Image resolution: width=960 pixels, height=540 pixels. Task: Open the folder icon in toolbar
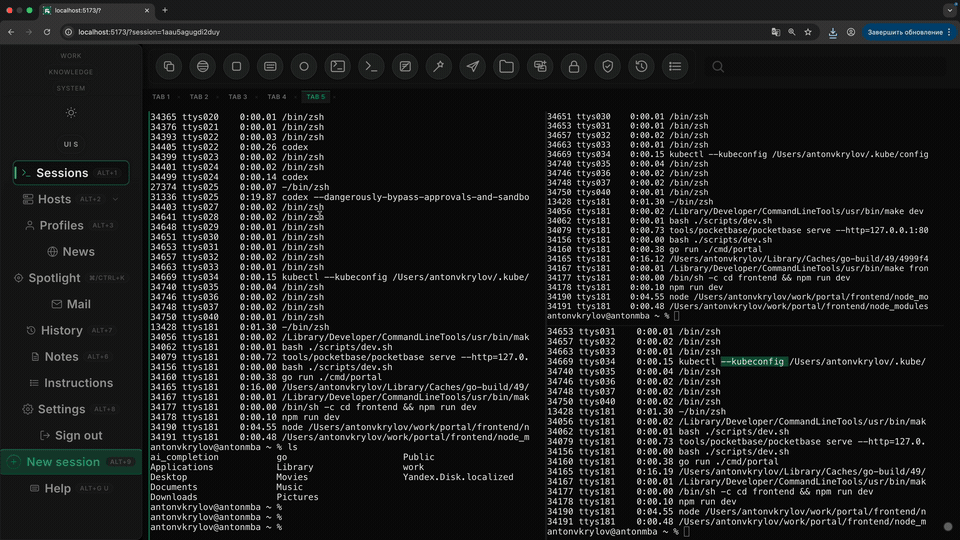pyautogui.click(x=506, y=66)
